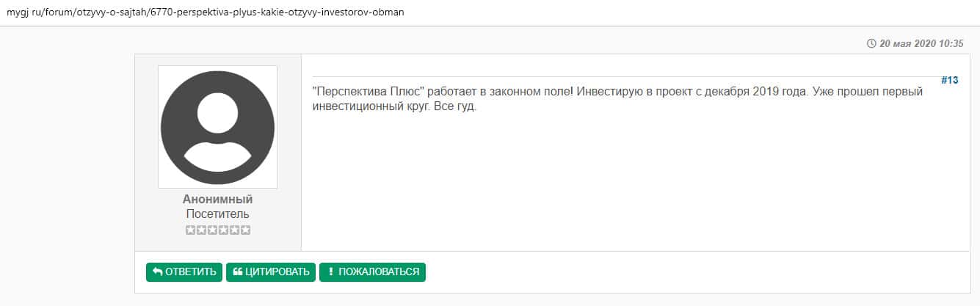Open the #13 post permalink
This screenshot has height=306, width=980.
point(949,81)
